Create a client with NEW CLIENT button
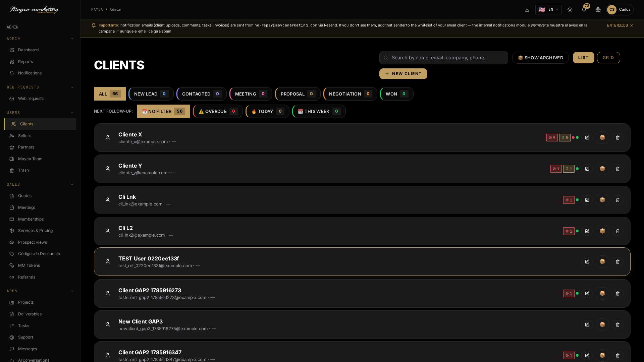644x362 pixels. [403, 74]
